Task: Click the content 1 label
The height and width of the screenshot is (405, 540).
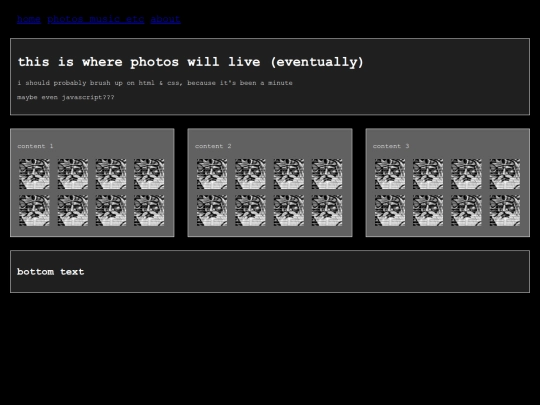Action: click(x=35, y=146)
